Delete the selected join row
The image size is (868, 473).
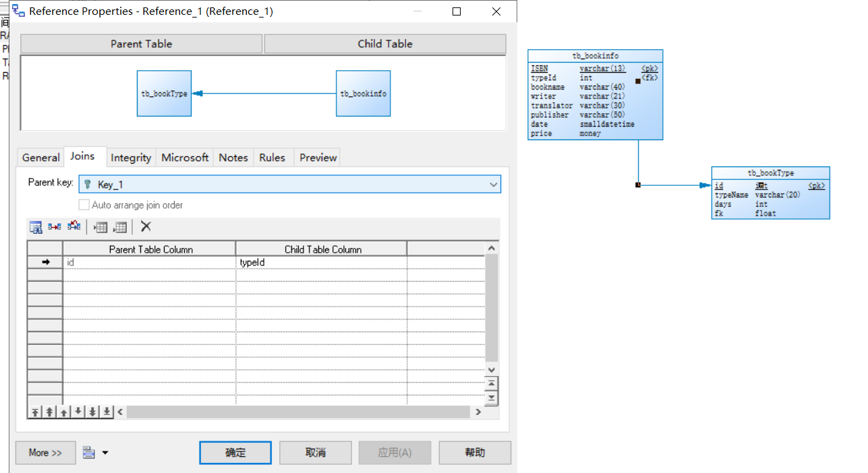click(146, 227)
